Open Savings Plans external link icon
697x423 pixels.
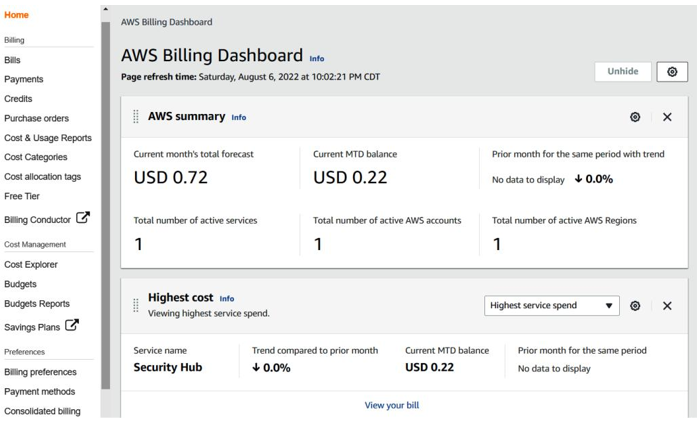click(x=72, y=325)
